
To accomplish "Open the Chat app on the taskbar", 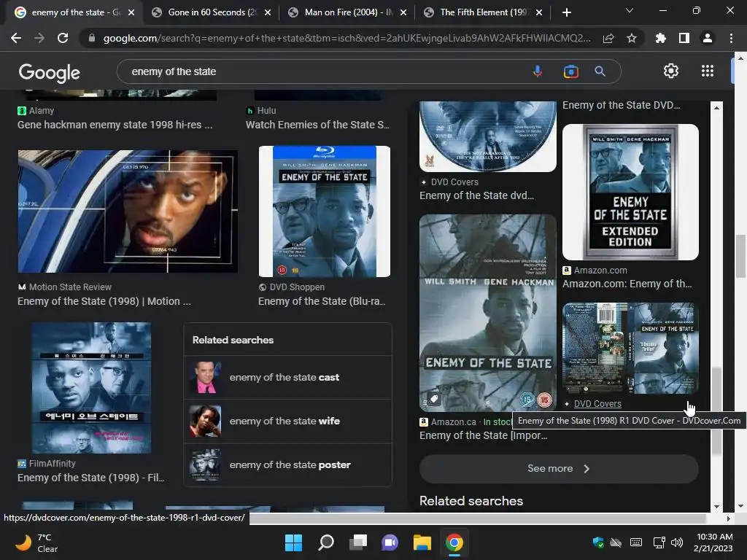I will coord(390,542).
